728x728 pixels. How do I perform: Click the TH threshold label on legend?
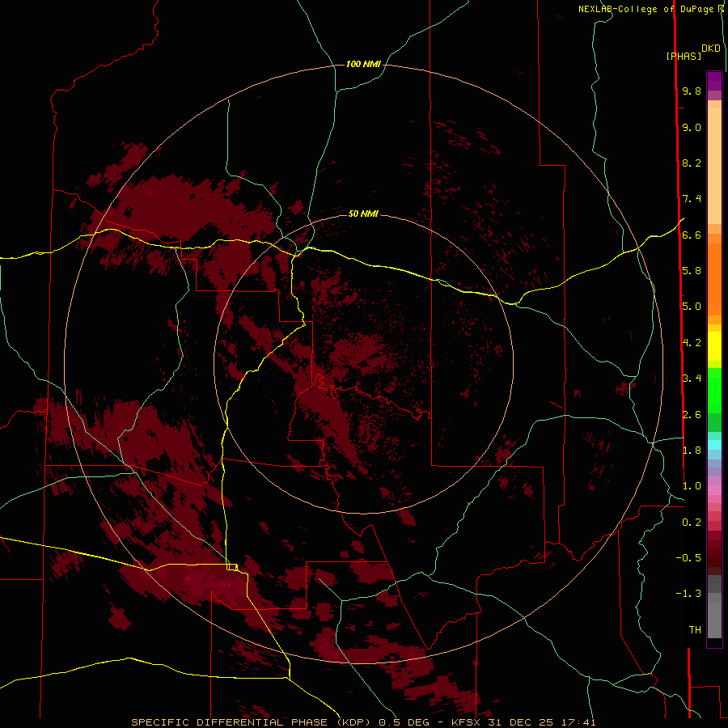click(x=694, y=629)
